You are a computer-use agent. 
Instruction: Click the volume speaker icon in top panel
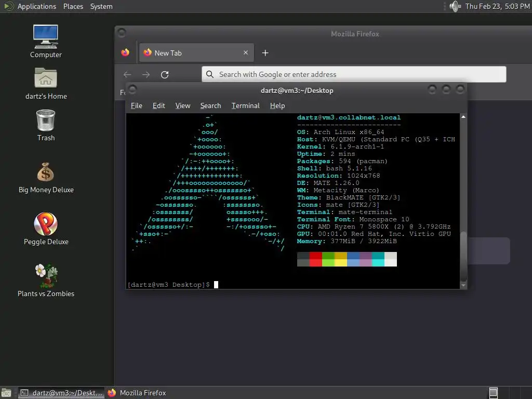pos(455,6)
